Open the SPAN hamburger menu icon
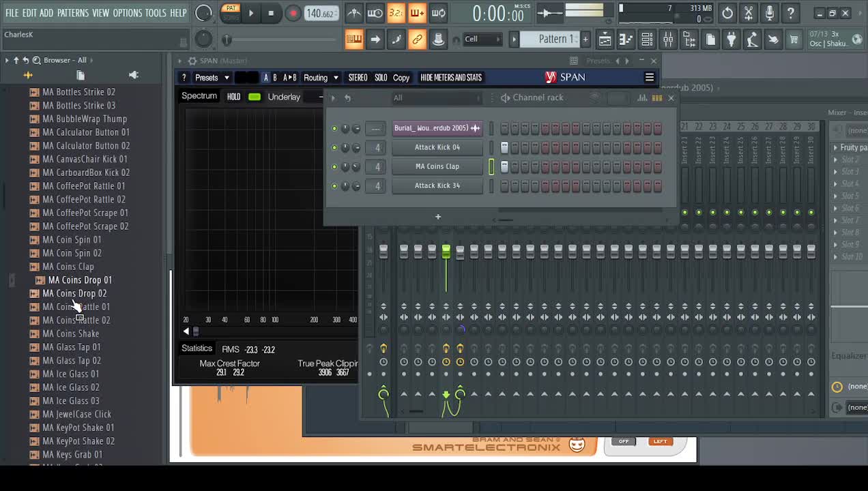Viewport: 868px width, 491px height. [x=650, y=78]
